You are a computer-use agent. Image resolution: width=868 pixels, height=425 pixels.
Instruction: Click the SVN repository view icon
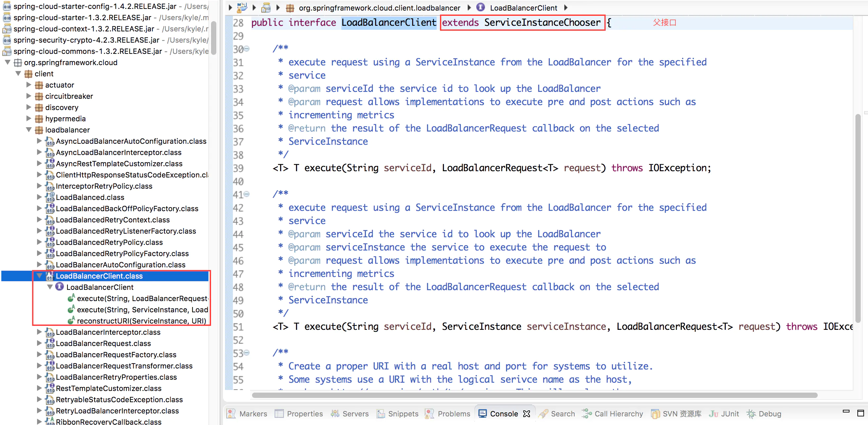point(655,413)
